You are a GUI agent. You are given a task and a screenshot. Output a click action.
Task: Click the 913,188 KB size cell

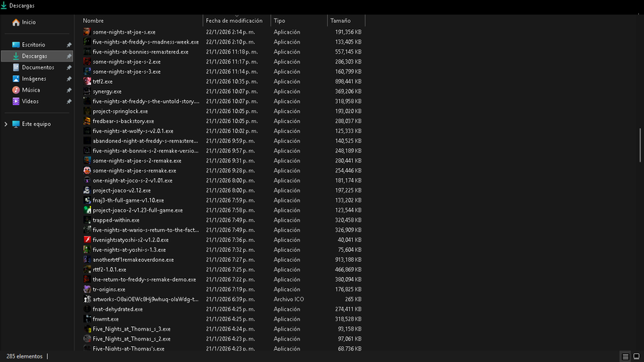click(348, 260)
